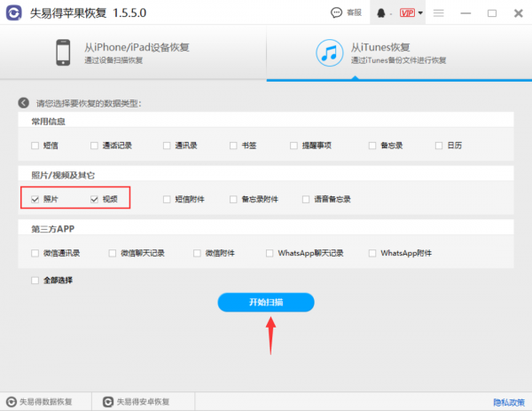Switch to 从iPhone/iPad设备恢复 tab
This screenshot has width=532, height=411.
point(133,52)
